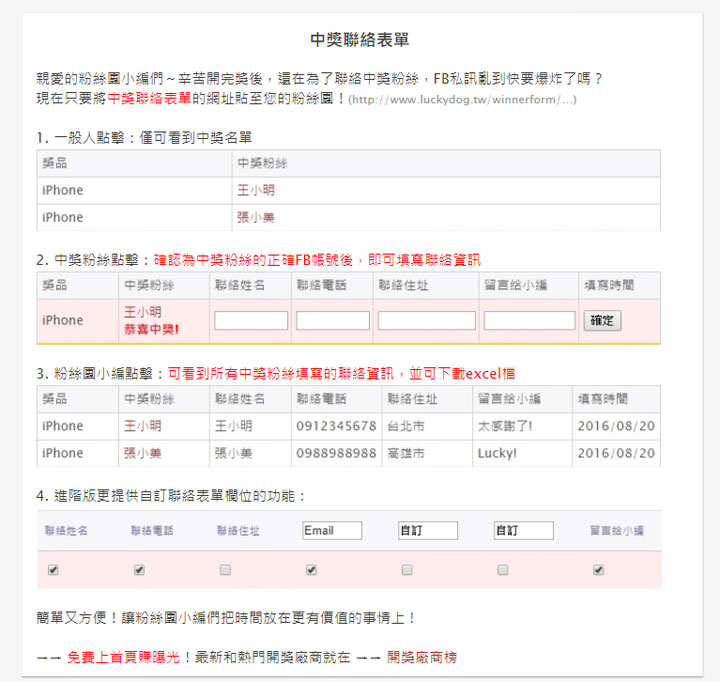
Task: Click the second 自訂 custom field box
Action: [x=523, y=530]
